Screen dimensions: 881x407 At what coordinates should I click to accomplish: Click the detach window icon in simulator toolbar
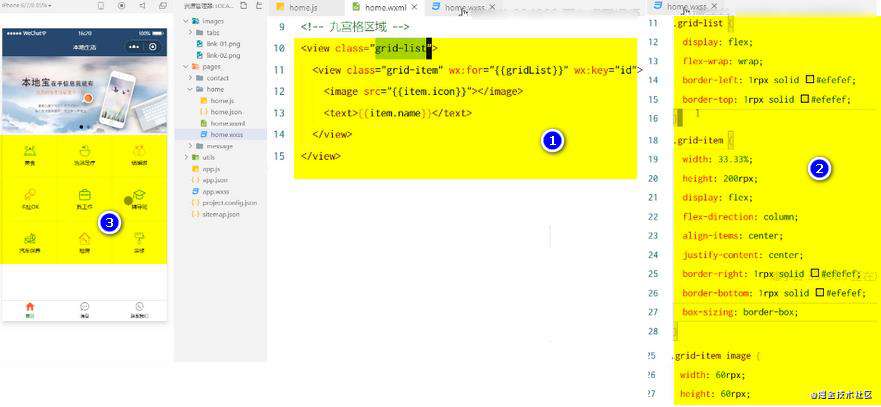tap(163, 6)
